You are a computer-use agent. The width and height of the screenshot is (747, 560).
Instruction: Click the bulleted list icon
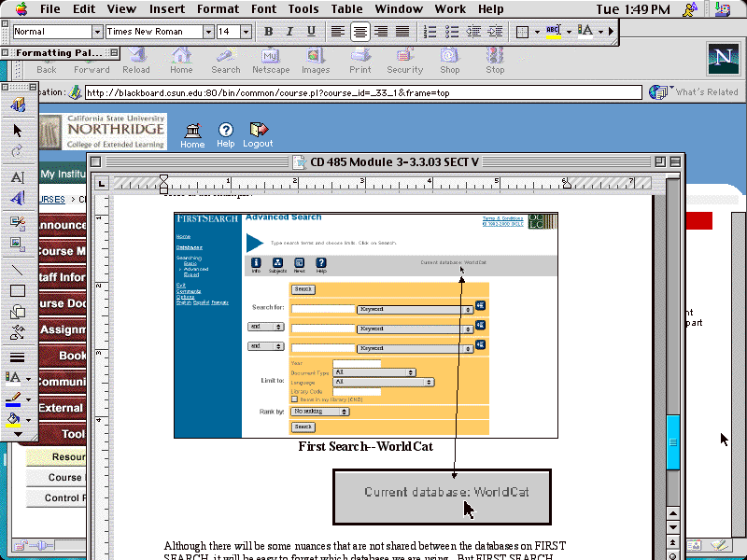click(x=452, y=32)
